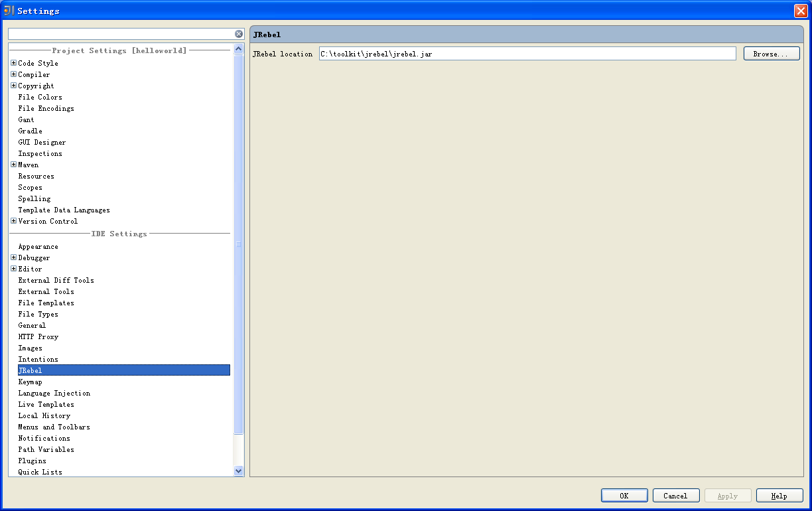Select the highlighted JRebel entry
The image size is (812, 511).
point(124,370)
